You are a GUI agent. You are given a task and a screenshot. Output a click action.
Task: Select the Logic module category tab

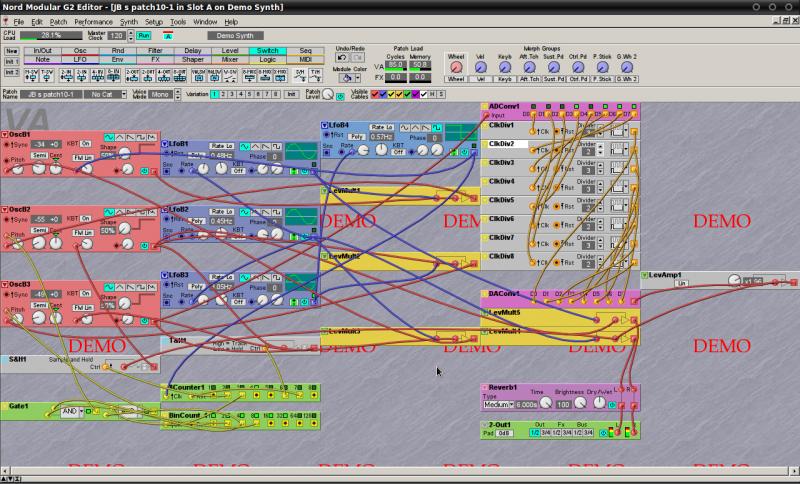coord(267,59)
